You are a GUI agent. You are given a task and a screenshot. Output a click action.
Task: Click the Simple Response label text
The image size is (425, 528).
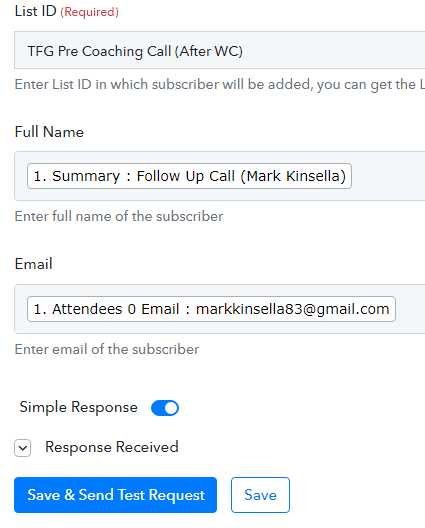click(x=78, y=407)
